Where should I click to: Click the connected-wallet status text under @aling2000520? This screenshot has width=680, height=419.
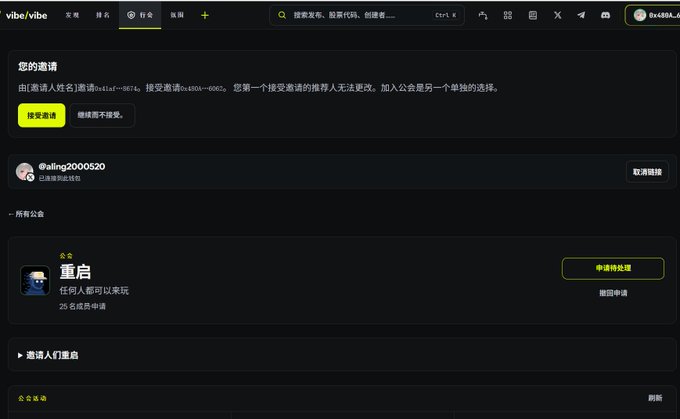(59, 178)
